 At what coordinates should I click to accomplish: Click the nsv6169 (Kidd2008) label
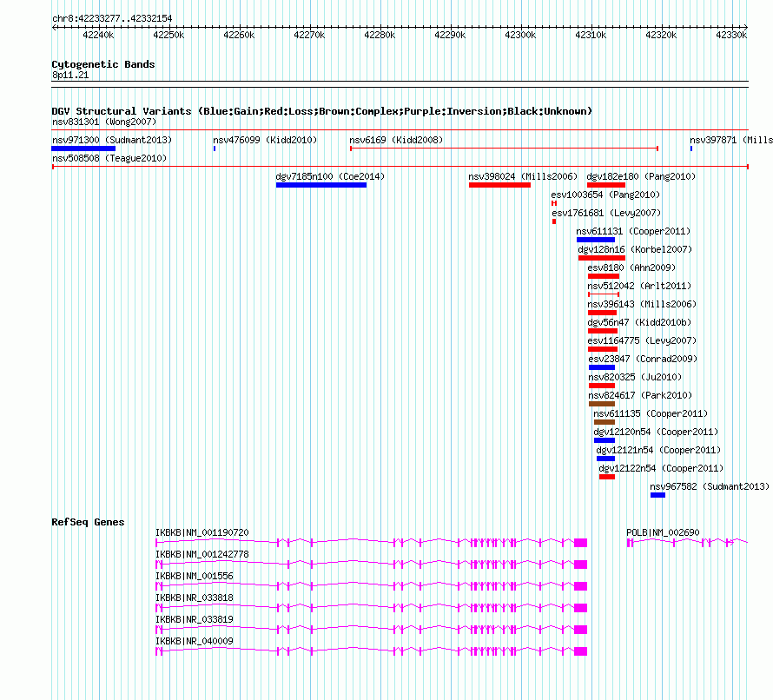coord(396,140)
